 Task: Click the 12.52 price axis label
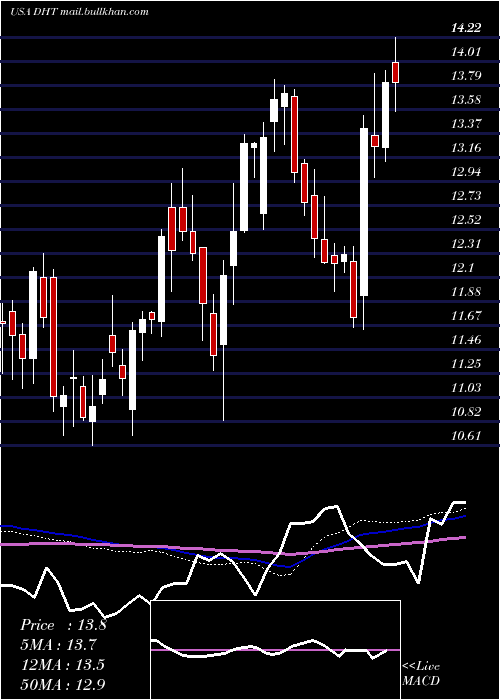(466, 220)
